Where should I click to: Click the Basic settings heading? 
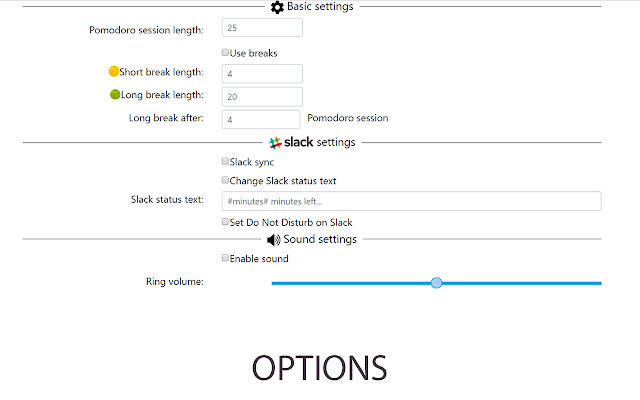[x=320, y=7]
